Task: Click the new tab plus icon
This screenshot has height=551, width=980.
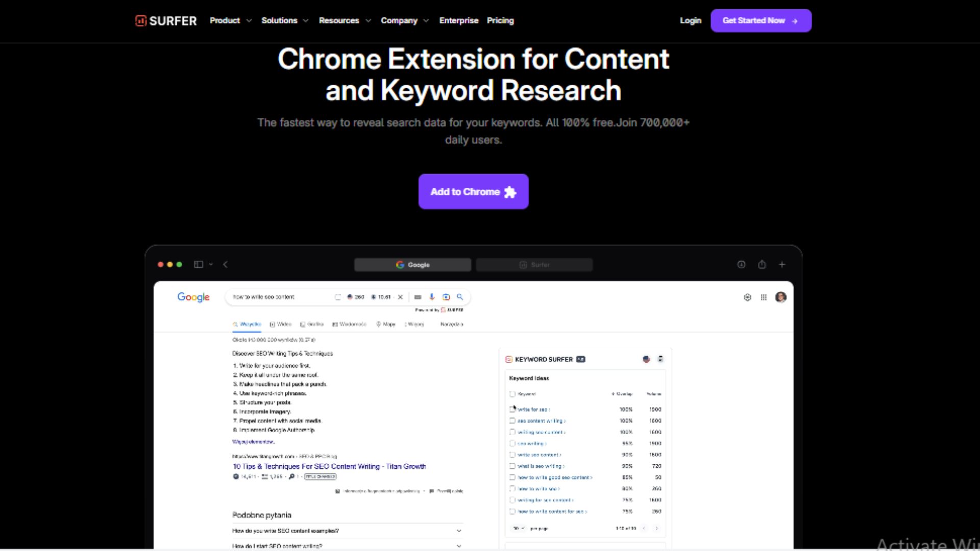Action: coord(782,264)
